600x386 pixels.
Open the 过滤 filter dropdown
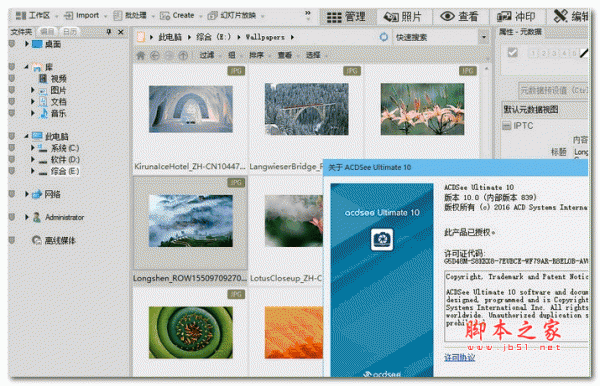point(209,55)
